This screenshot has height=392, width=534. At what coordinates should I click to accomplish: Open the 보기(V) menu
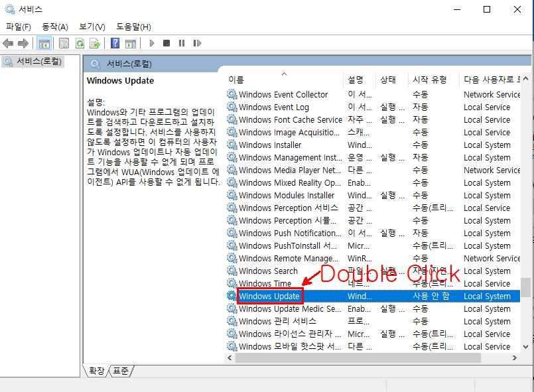pyautogui.click(x=92, y=27)
